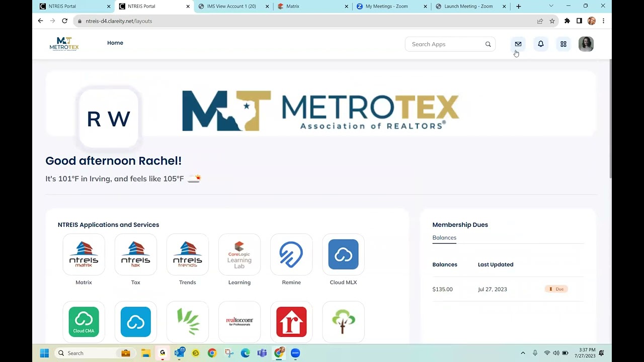This screenshot has width=644, height=362.
Task: Open a new browser tab
Action: (519, 7)
